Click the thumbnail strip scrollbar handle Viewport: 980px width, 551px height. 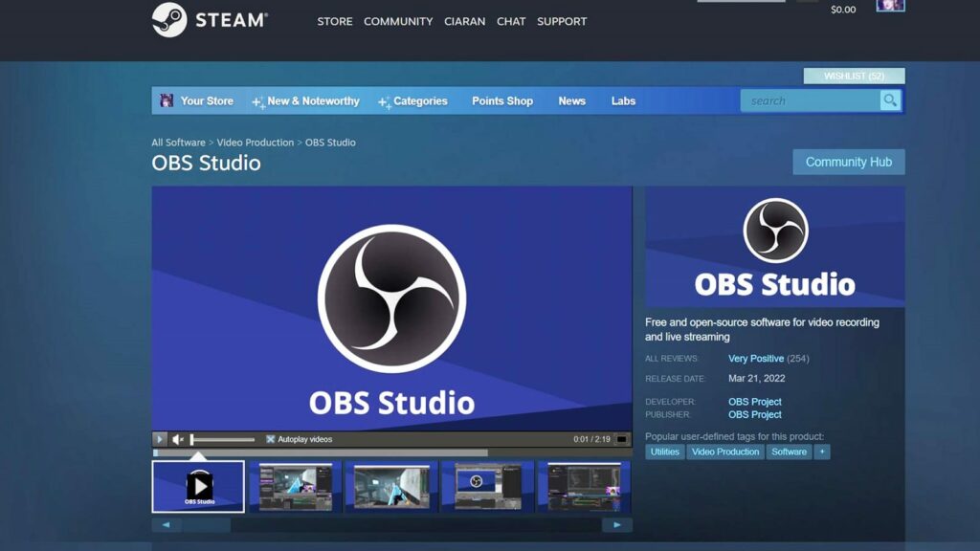pyautogui.click(x=207, y=525)
